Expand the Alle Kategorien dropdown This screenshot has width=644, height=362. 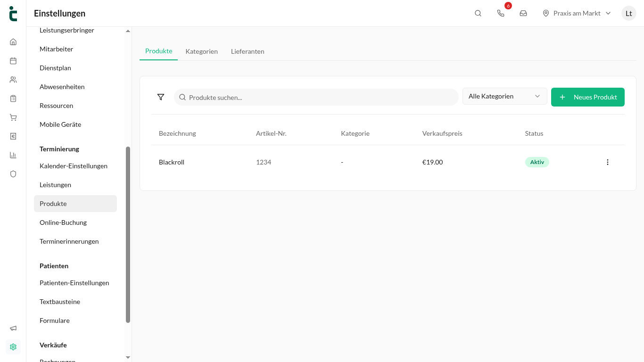(x=504, y=96)
